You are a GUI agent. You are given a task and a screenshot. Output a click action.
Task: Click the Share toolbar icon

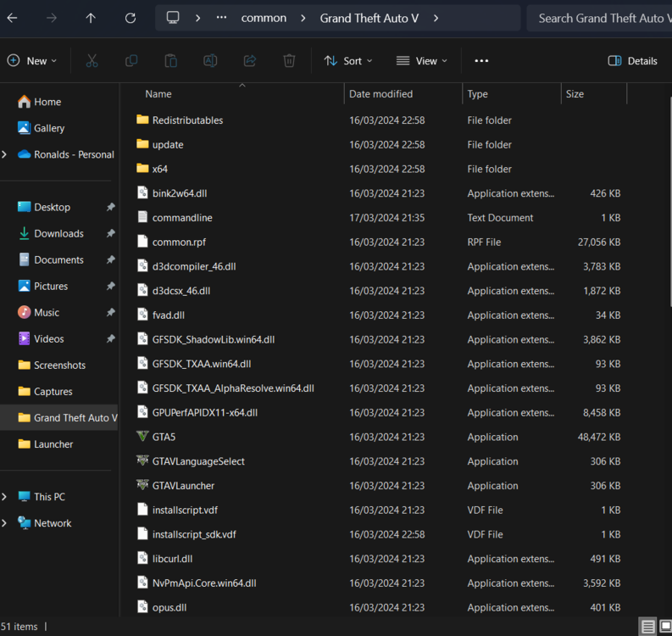250,61
